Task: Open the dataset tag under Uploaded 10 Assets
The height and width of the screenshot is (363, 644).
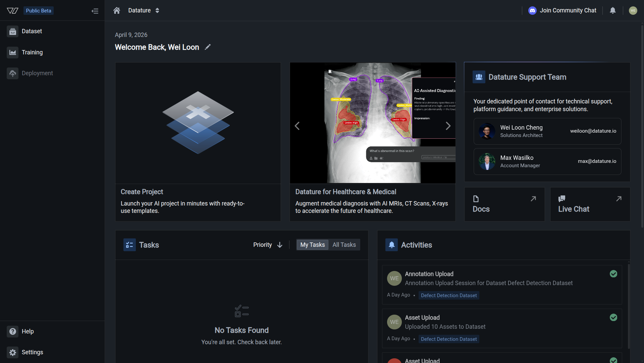Action: (x=449, y=339)
